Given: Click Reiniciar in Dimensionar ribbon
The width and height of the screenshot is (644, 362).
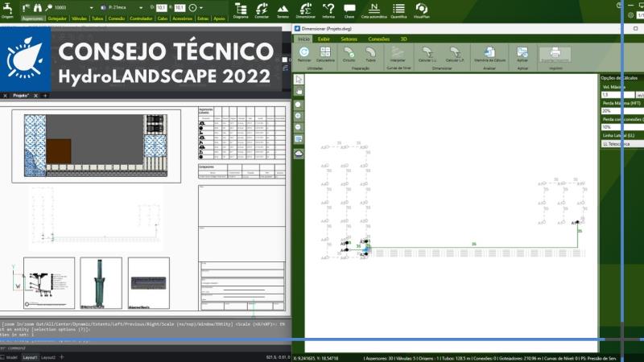Looking at the screenshot, I should click(304, 54).
